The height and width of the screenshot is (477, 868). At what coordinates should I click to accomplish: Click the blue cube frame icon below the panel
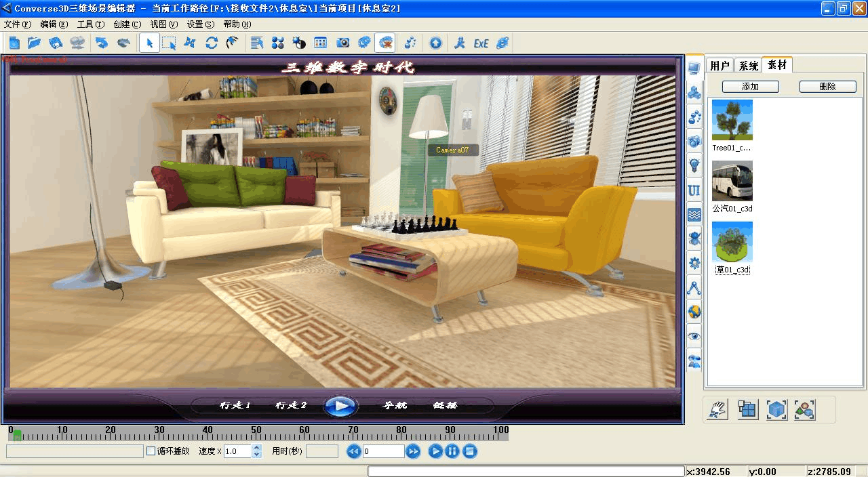pos(776,409)
